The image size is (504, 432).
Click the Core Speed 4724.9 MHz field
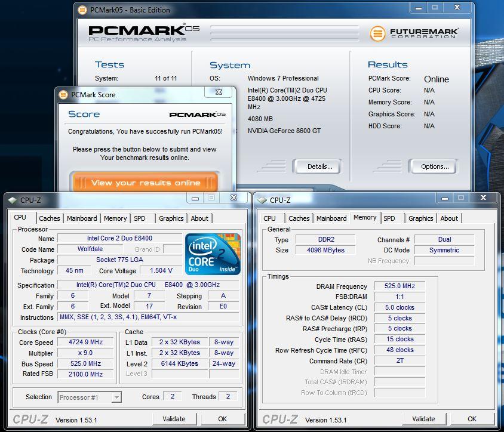tap(85, 342)
